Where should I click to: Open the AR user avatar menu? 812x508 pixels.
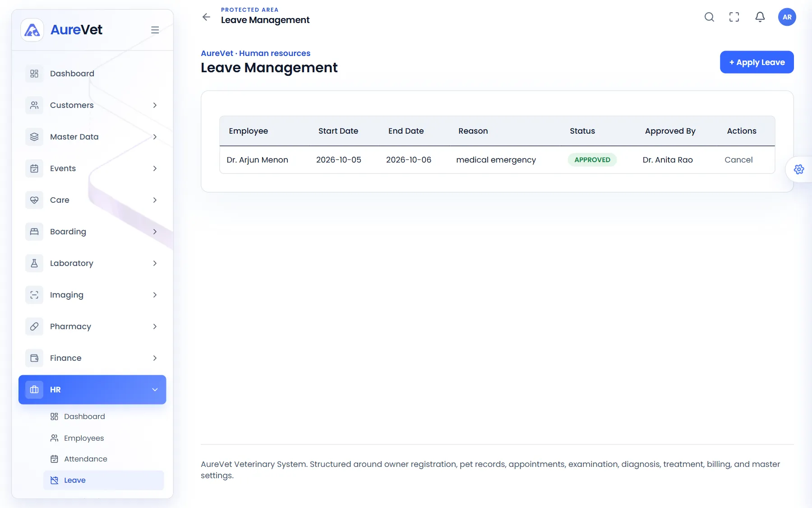click(787, 17)
